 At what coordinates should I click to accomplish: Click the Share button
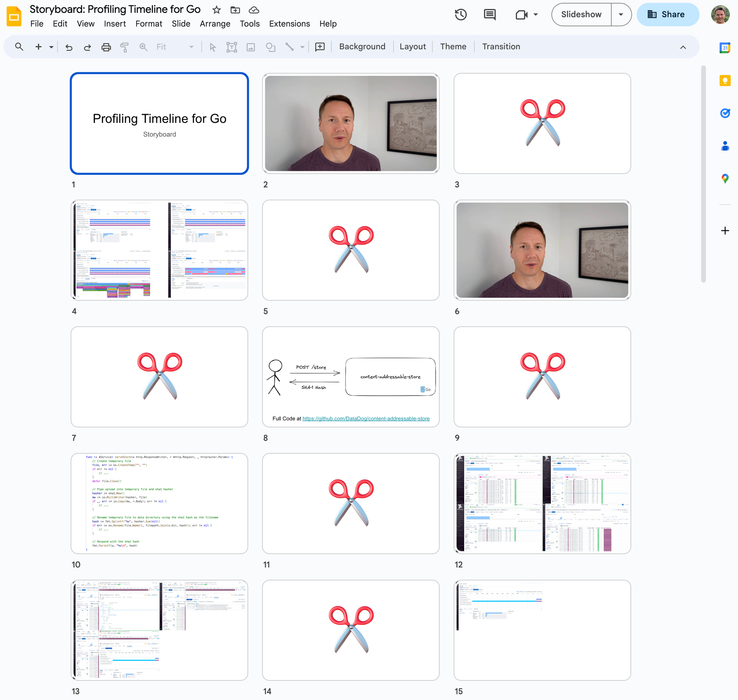pyautogui.click(x=667, y=14)
